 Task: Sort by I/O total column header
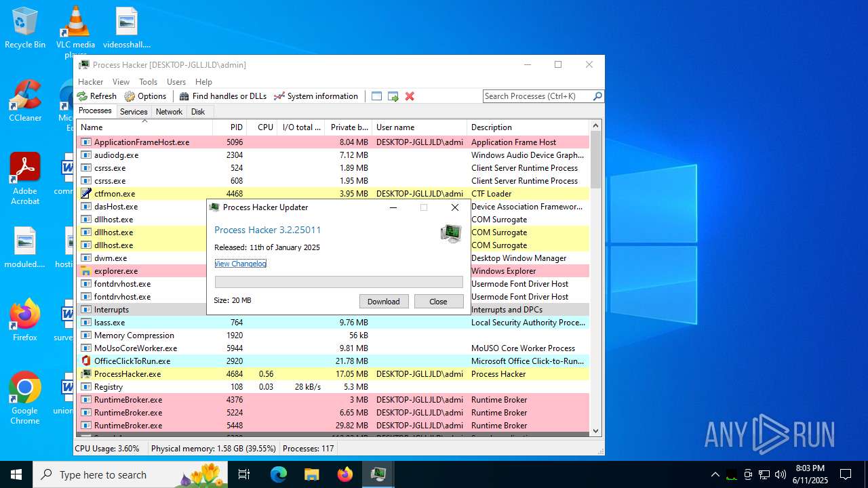pyautogui.click(x=301, y=127)
